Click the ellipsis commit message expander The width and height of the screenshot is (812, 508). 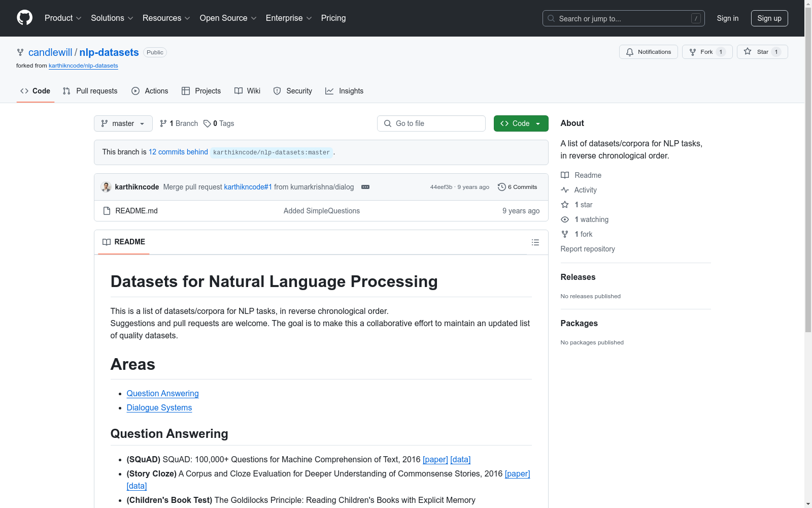365,187
